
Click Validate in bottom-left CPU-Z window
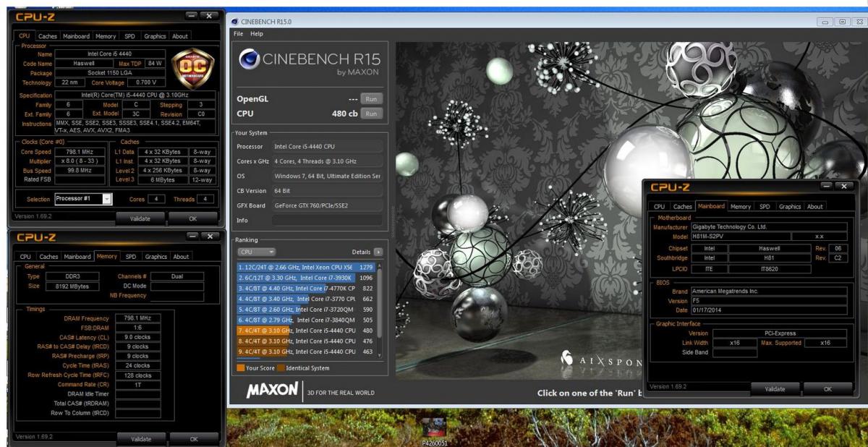(x=140, y=438)
